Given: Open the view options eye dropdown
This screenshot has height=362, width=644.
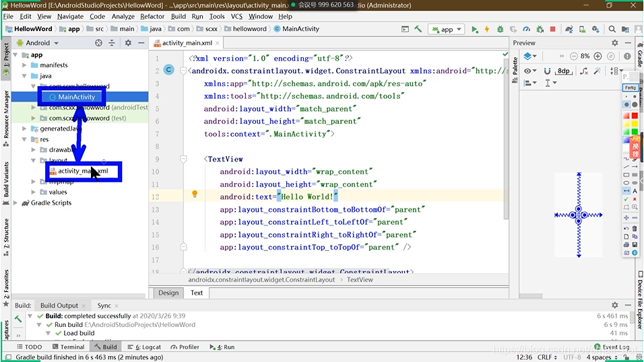Looking at the screenshot, I should (x=530, y=71).
